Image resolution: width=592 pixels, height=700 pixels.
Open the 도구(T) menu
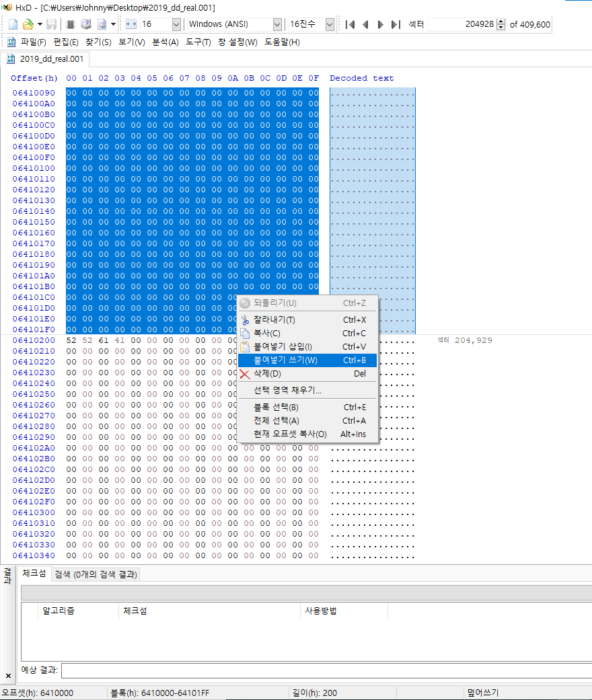coord(198,42)
